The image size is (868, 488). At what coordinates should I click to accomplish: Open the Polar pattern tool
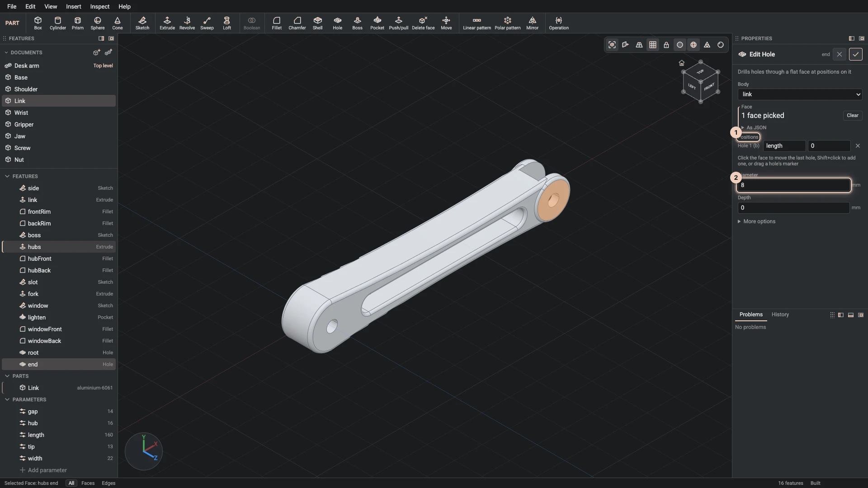(508, 23)
